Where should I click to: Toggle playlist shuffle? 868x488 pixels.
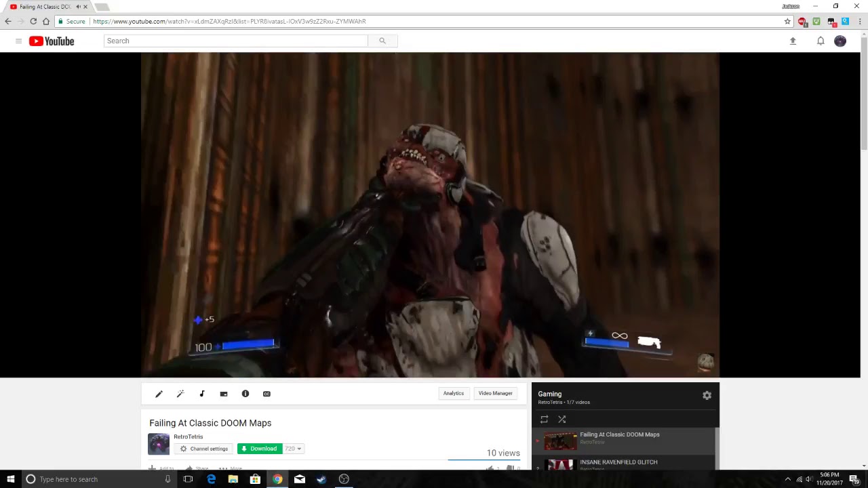click(562, 420)
